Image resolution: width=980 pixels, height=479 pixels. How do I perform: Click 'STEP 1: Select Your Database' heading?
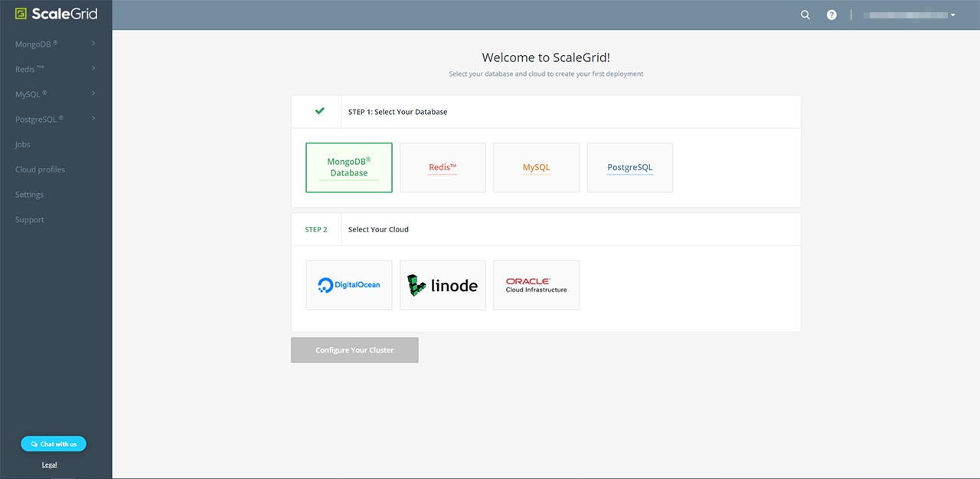(397, 112)
